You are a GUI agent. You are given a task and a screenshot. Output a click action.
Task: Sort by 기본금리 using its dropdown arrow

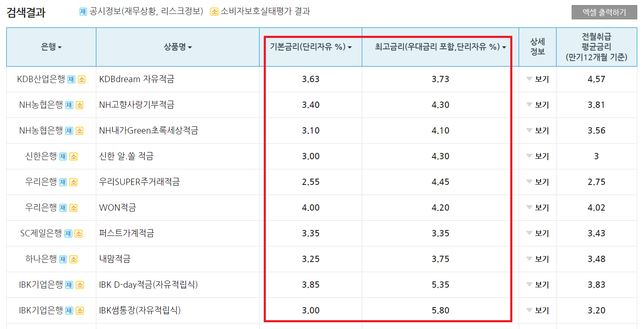350,47
